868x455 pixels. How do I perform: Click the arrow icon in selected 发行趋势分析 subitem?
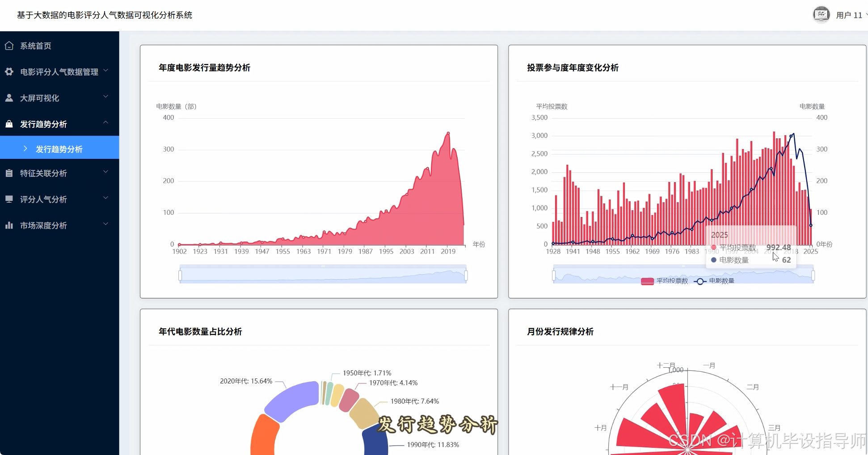pyautogui.click(x=25, y=149)
